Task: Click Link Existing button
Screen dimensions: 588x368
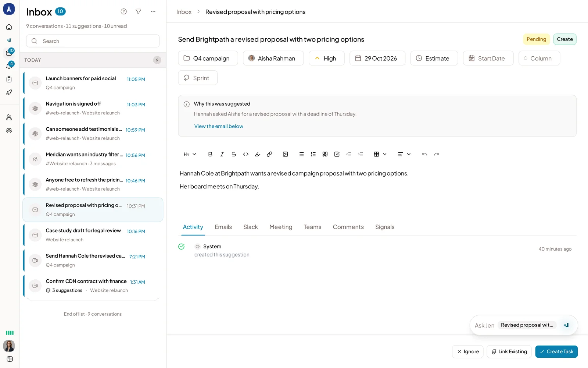Action: coord(509,351)
